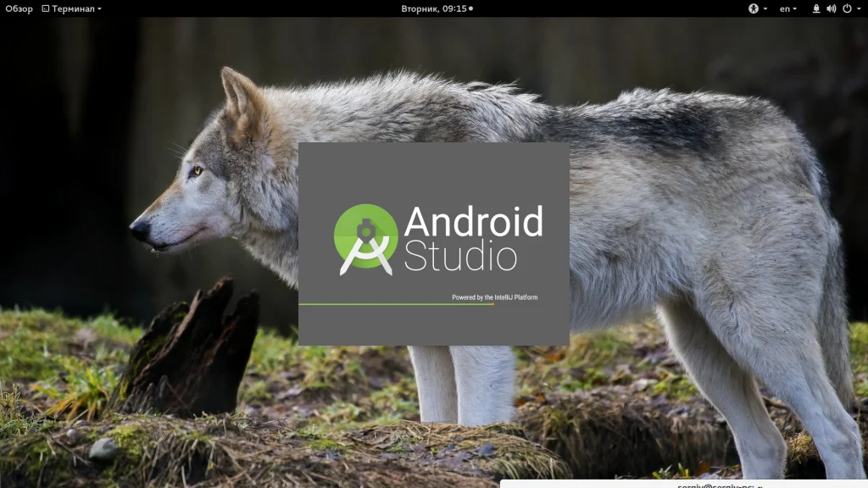This screenshot has height=488, width=868.
Task: Open the accessibility menu icon
Action: click(754, 8)
